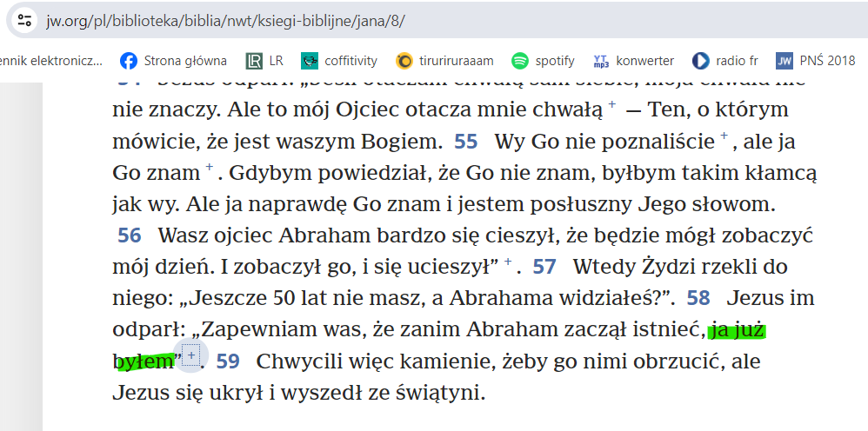Click verse number 55
The image size is (868, 431).
click(466, 141)
